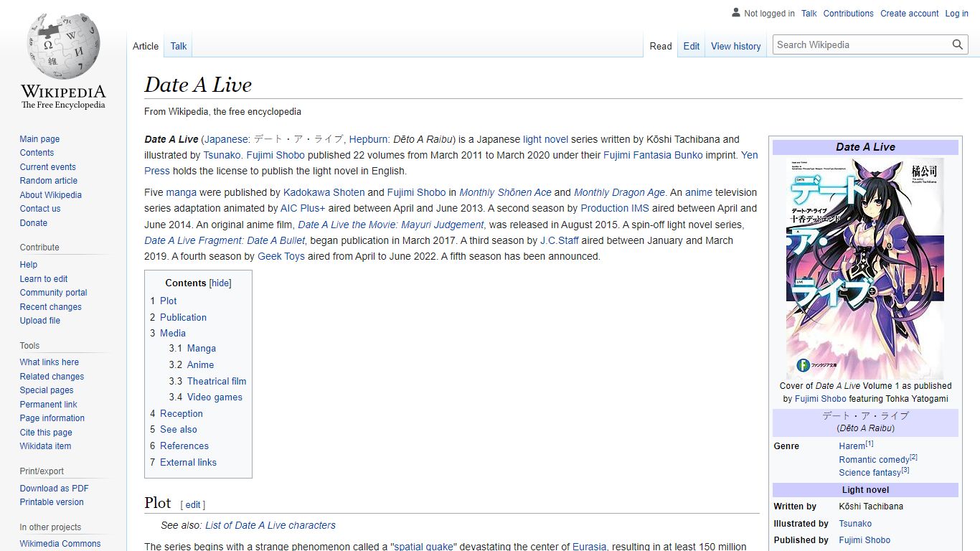Open the J.C.Staff link
The image size is (980, 551).
coord(560,240)
